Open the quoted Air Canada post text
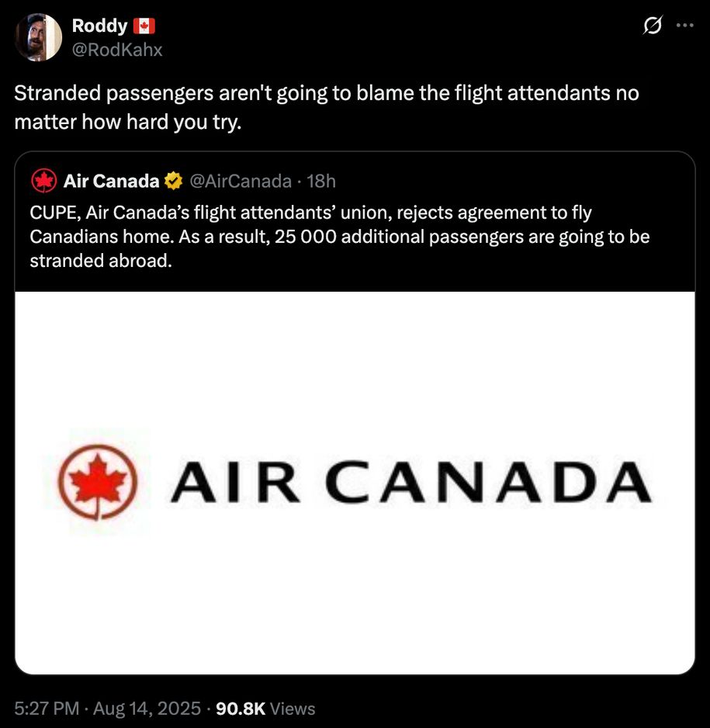The image size is (710, 728). [339, 237]
